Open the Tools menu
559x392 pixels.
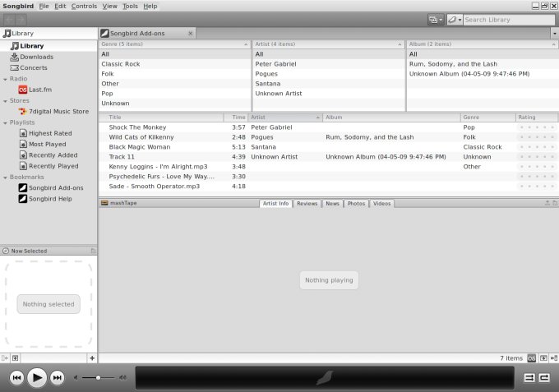click(130, 6)
